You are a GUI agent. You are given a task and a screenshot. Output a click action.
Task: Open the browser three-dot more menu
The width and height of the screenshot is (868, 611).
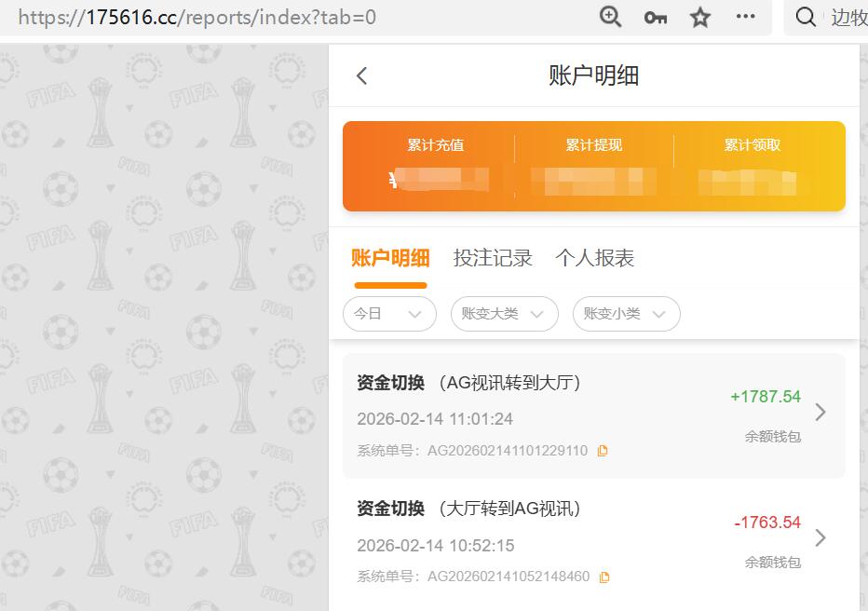[744, 17]
